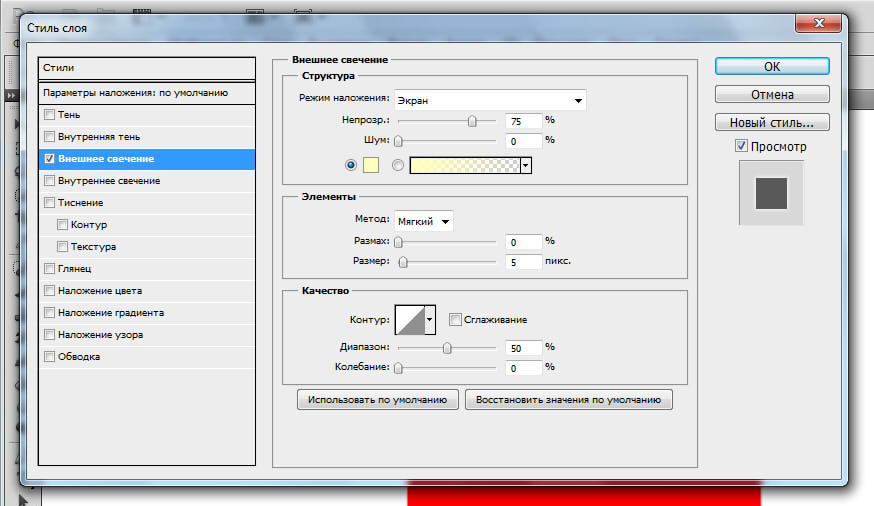This screenshot has height=506, width=874.
Task: Enable the Наложение узора checkbox
Action: coord(50,334)
